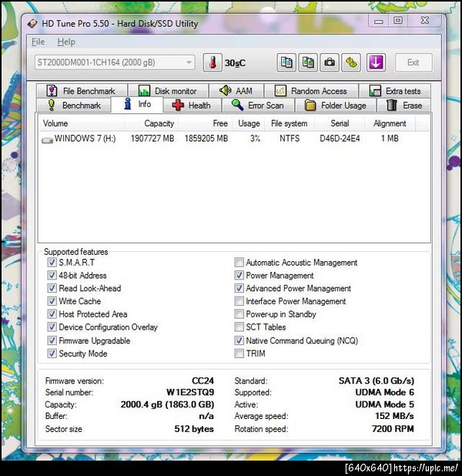Viewport: 462px width, 476px height.
Task: Toggle the TRIM checkbox
Action: [239, 354]
